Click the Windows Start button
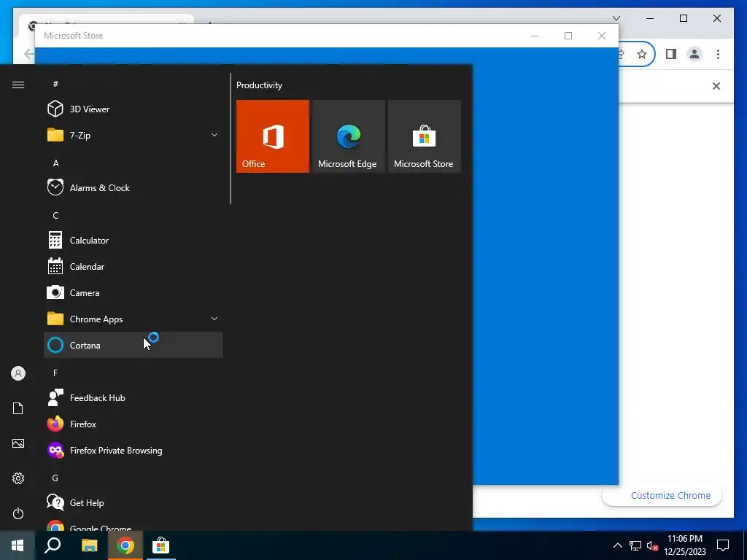 (18, 545)
